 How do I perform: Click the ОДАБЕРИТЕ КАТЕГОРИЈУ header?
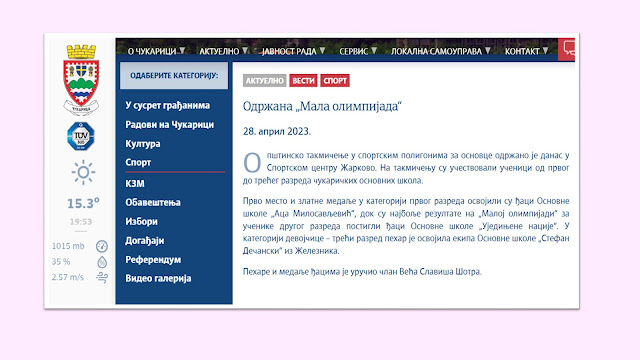(174, 76)
